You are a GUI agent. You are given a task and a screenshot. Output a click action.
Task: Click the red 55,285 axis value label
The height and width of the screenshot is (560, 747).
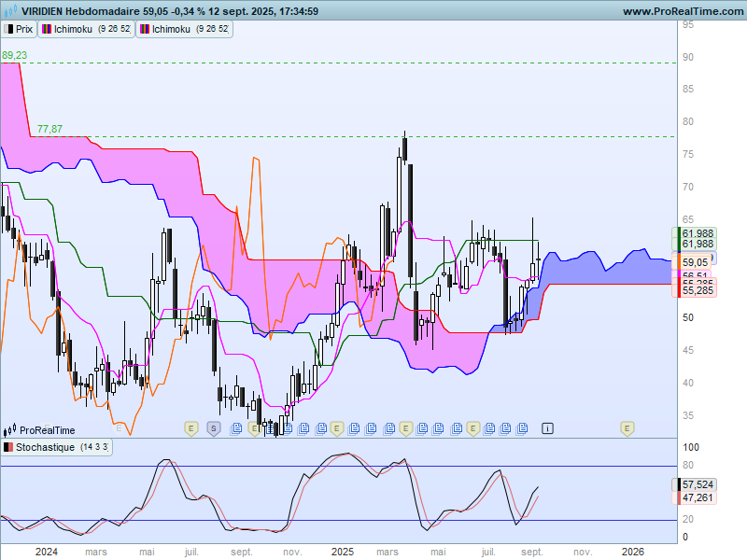[x=697, y=290]
